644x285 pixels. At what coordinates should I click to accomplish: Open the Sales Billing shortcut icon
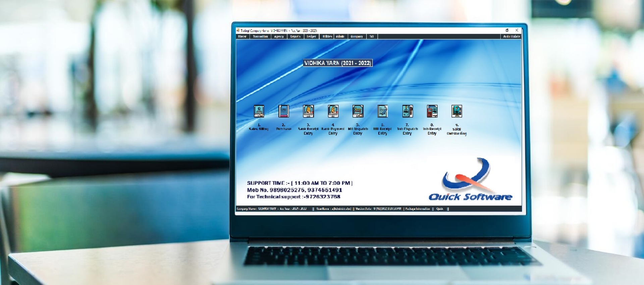tap(259, 111)
